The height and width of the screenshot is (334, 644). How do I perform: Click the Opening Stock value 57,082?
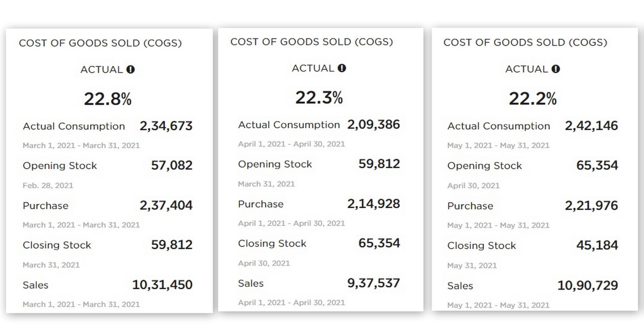pyautogui.click(x=172, y=165)
